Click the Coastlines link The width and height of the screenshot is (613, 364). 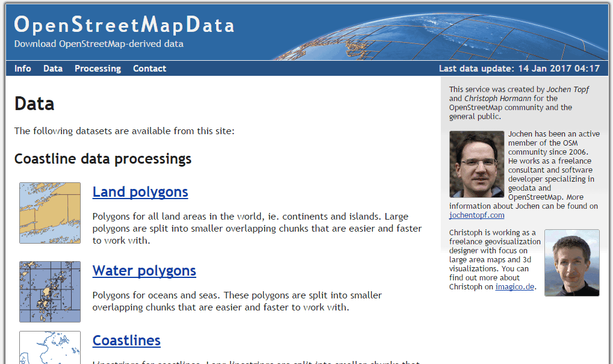click(x=126, y=341)
